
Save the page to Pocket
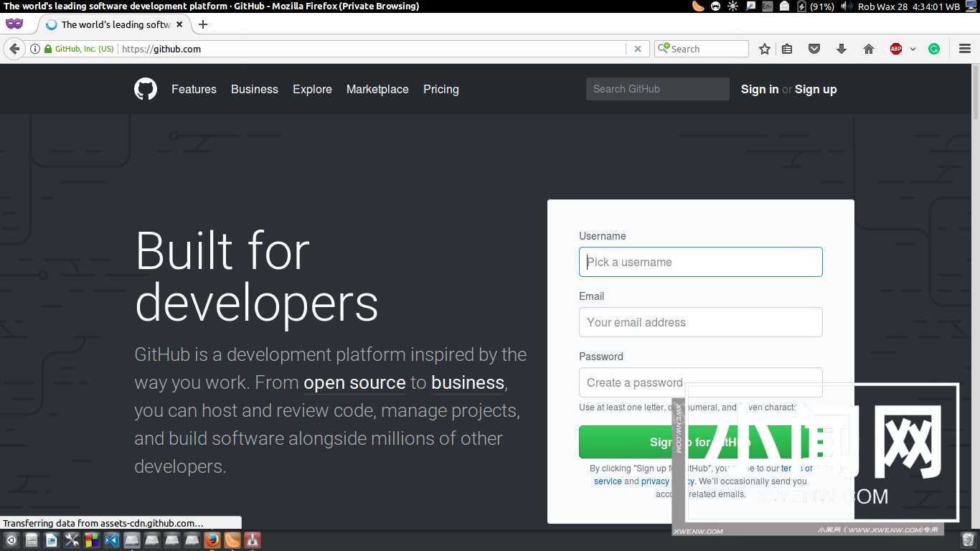(814, 49)
